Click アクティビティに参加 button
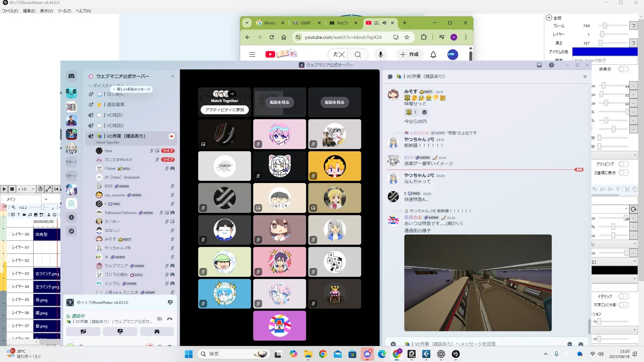Screen dimensions: 644x362 pyautogui.click(x=224, y=110)
